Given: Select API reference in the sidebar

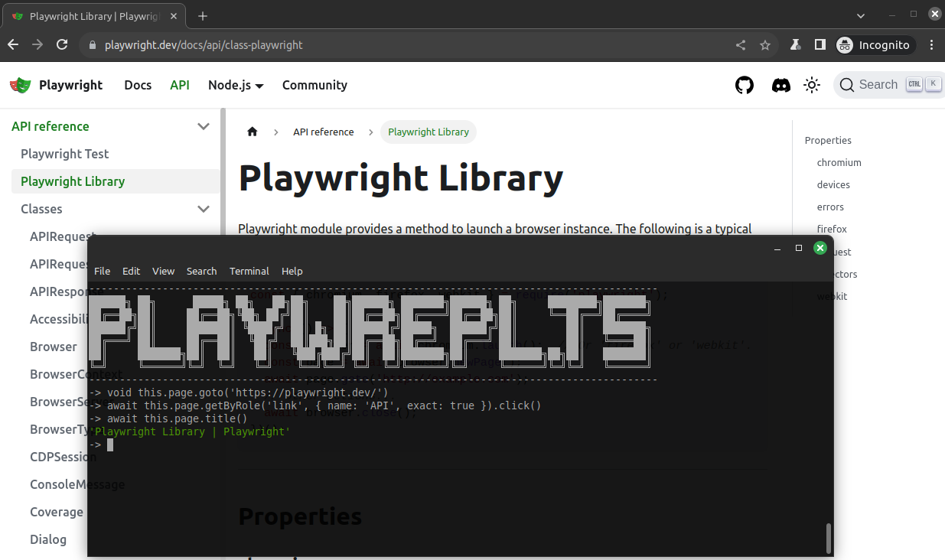Looking at the screenshot, I should 51,126.
